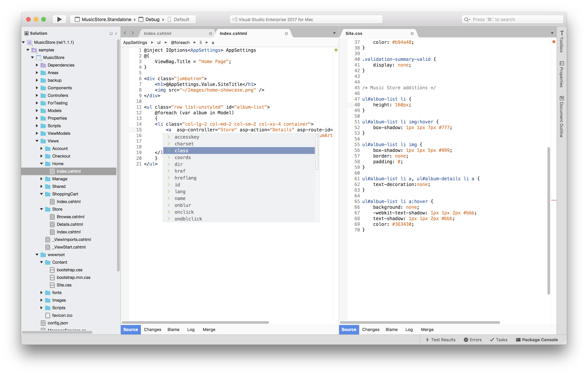Open Package Console status bar icon
This screenshot has height=375, width=588.
pyautogui.click(x=517, y=339)
